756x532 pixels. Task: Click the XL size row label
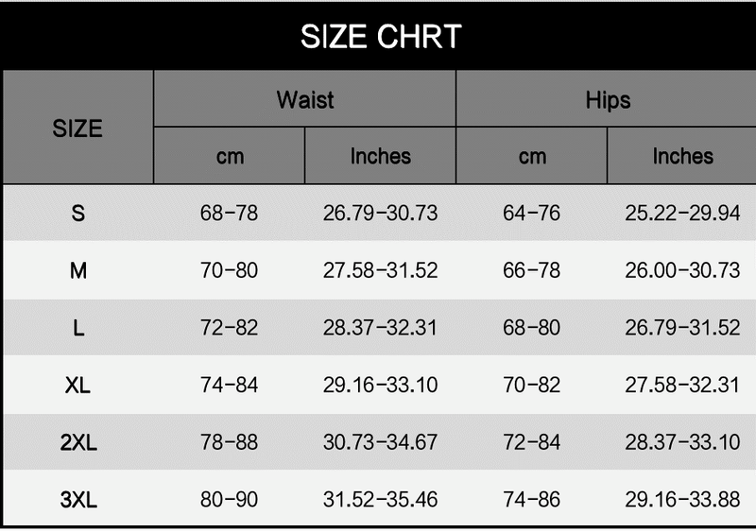click(77, 386)
